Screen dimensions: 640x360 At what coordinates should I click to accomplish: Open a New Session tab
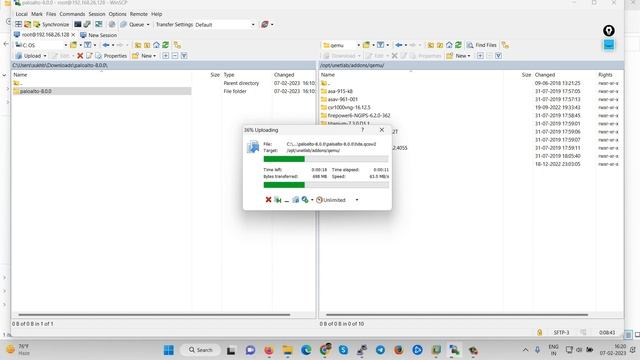pyautogui.click(x=98, y=35)
